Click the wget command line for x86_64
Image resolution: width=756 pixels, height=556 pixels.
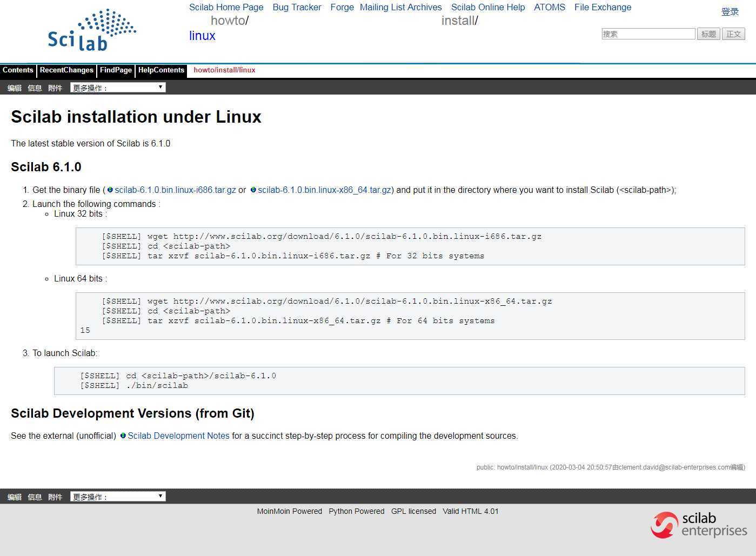[327, 302]
